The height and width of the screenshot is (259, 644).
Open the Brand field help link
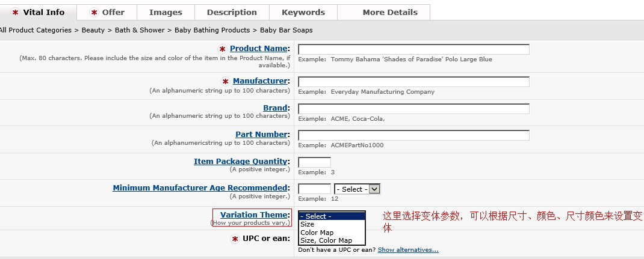point(274,108)
